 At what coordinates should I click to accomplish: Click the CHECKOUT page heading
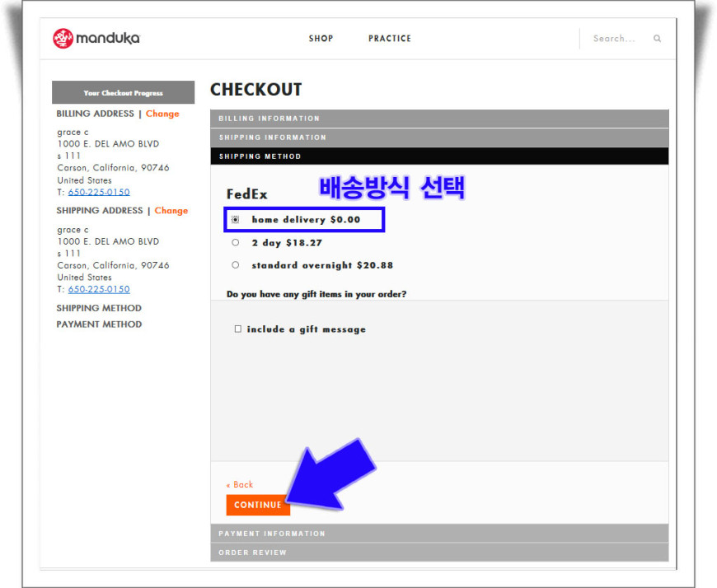click(256, 90)
